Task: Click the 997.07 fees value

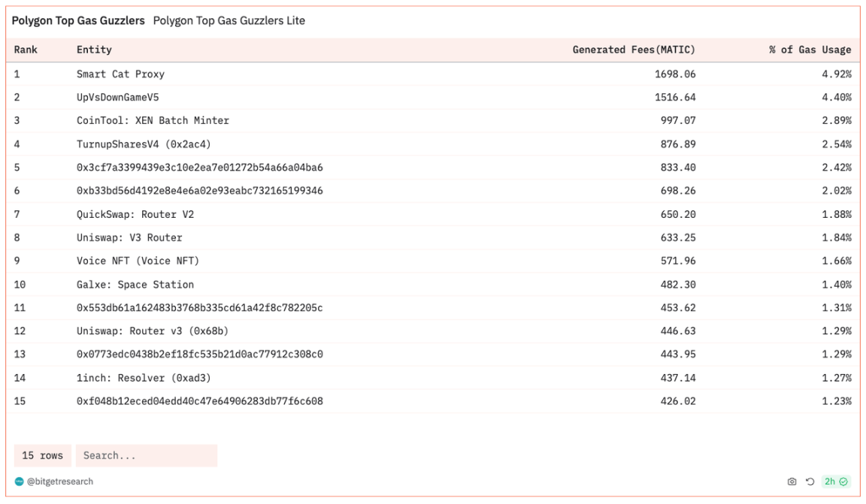Action: (678, 120)
